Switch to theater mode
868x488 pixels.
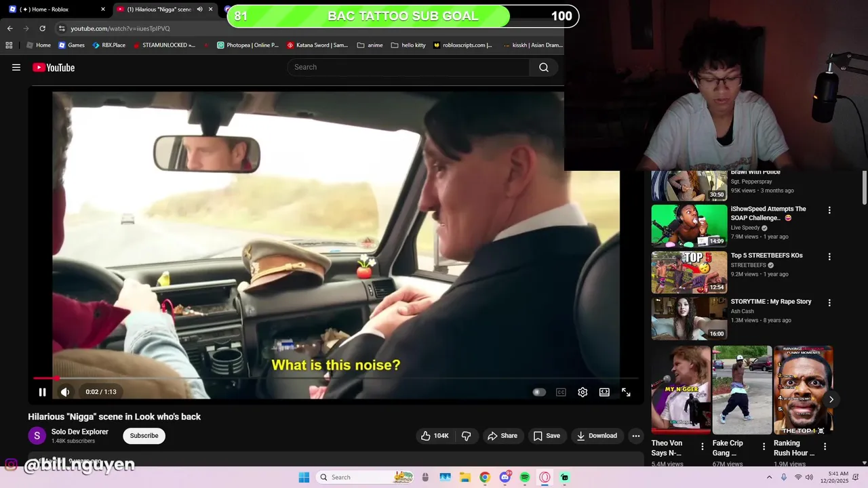pyautogui.click(x=604, y=392)
